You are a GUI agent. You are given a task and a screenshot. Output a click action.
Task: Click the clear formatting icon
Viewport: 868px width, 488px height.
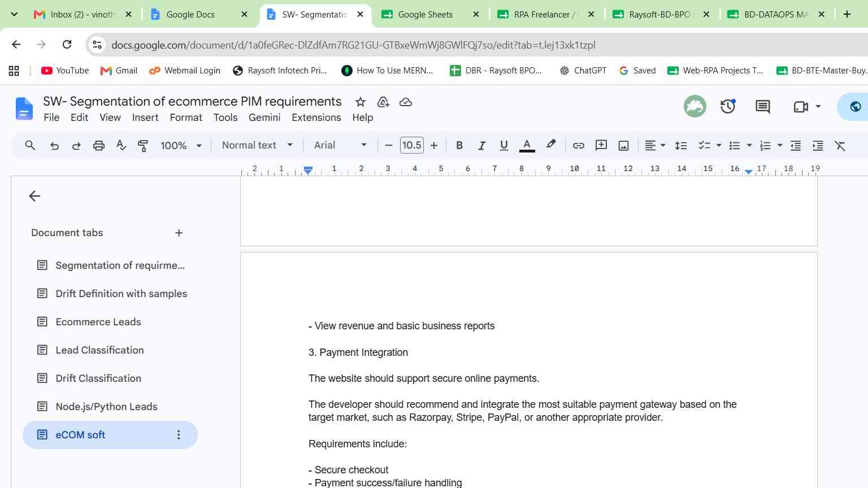point(840,146)
